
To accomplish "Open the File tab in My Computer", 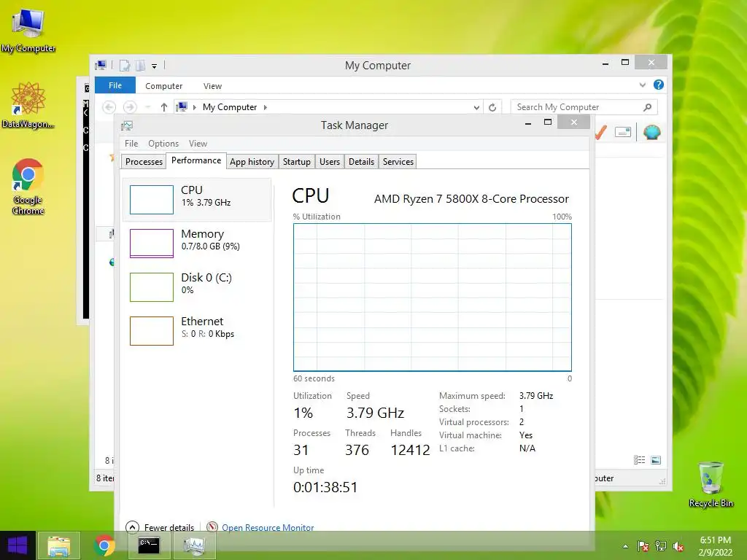I will click(x=115, y=85).
